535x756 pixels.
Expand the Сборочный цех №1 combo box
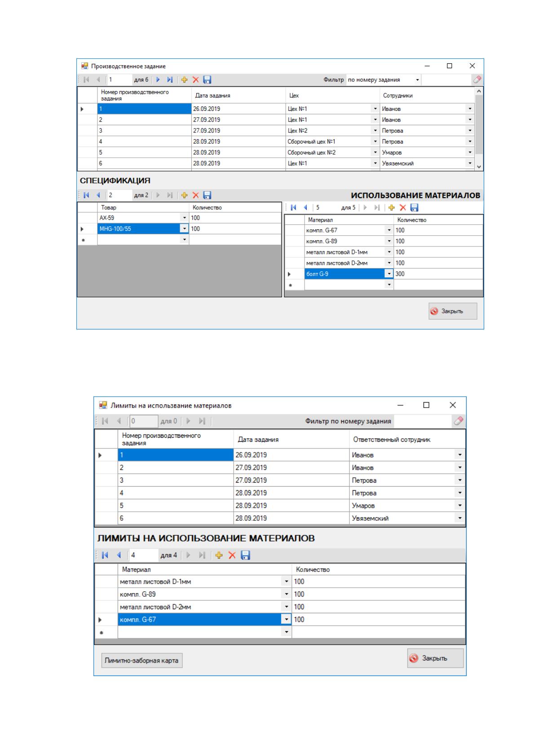click(376, 141)
